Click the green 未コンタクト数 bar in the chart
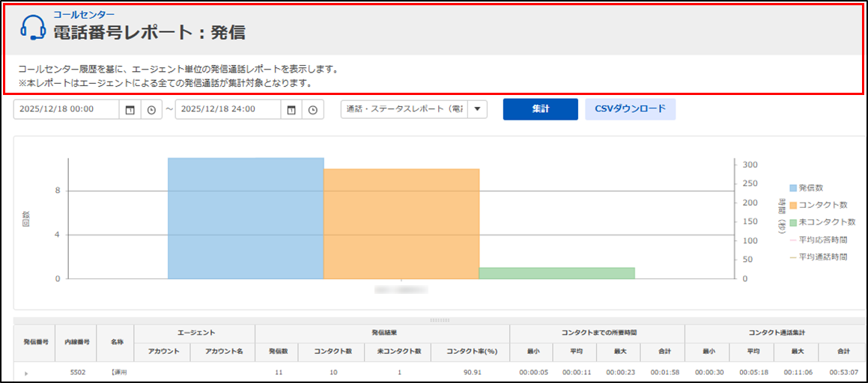Image resolution: width=868 pixels, height=383 pixels. [x=556, y=273]
